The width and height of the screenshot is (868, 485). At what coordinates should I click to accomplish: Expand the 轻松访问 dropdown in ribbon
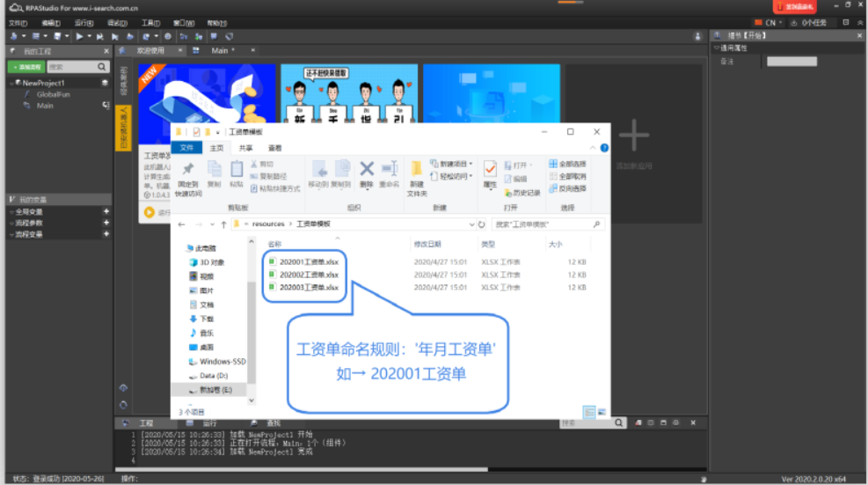coord(470,176)
